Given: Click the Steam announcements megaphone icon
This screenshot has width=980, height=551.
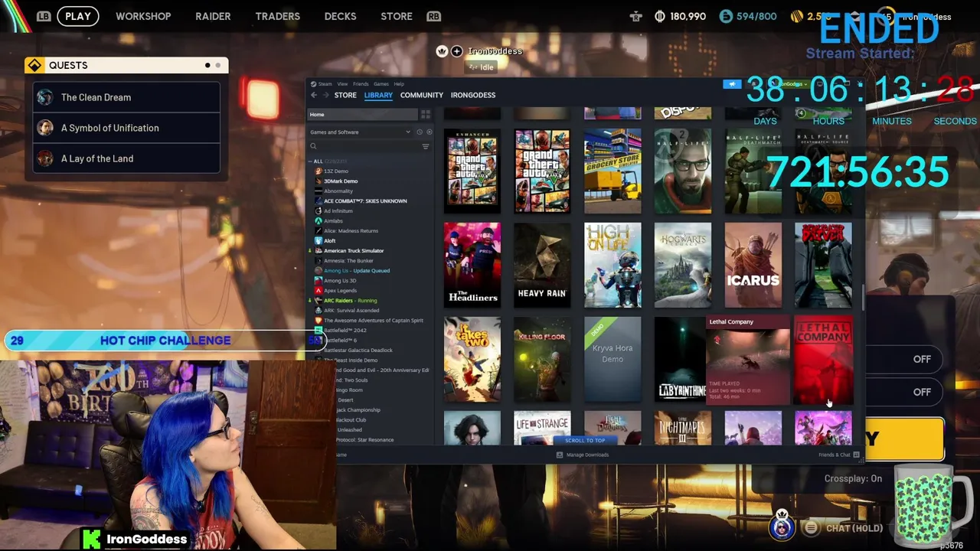Looking at the screenshot, I should [732, 84].
